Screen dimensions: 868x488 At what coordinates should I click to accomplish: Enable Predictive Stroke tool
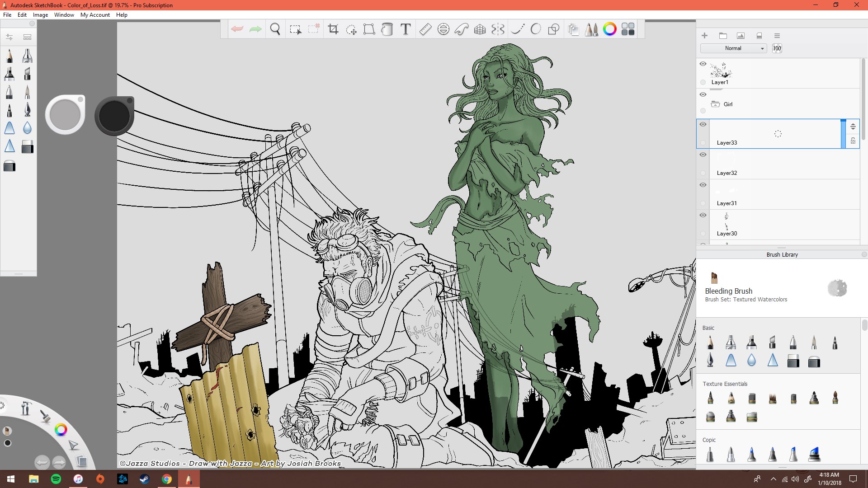[536, 29]
